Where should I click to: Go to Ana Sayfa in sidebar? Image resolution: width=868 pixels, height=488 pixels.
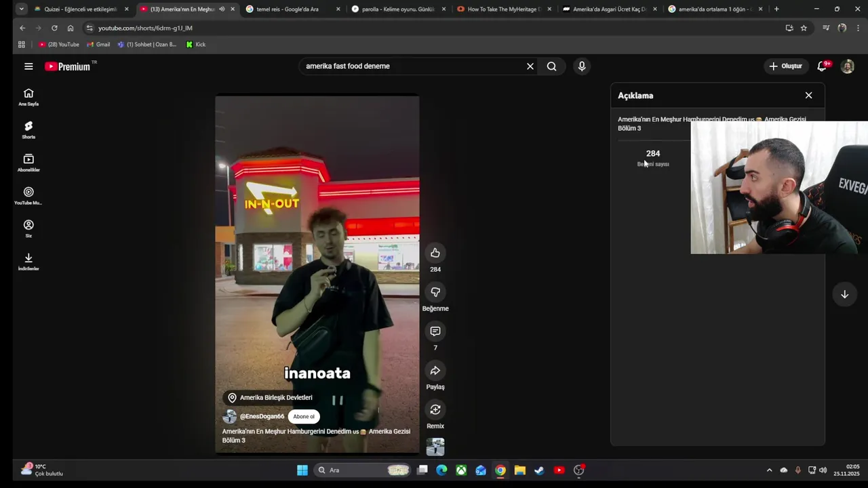tap(28, 97)
